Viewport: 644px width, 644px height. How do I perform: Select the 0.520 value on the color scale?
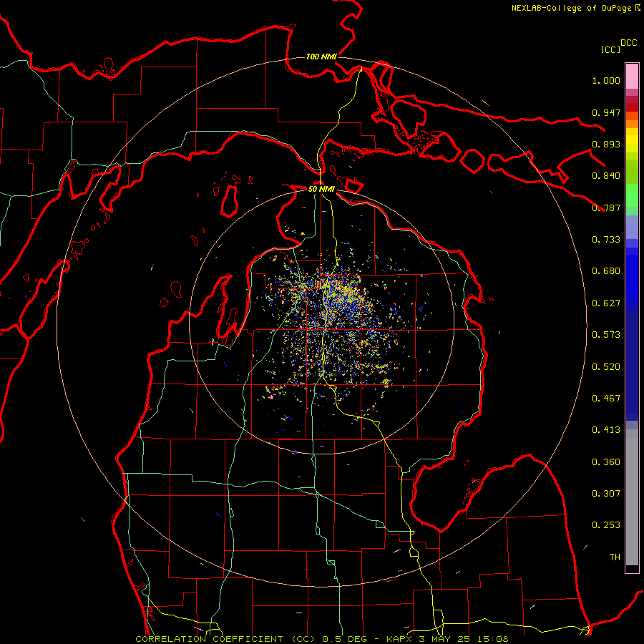pyautogui.click(x=606, y=367)
